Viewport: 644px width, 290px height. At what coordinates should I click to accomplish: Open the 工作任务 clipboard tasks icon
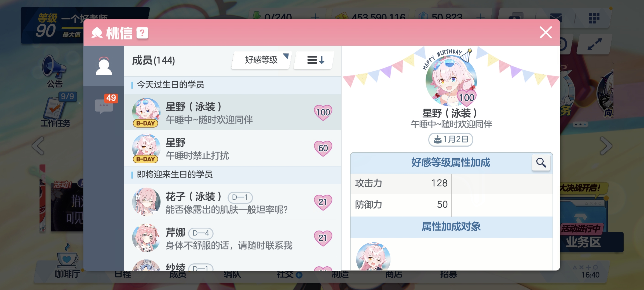click(x=55, y=110)
